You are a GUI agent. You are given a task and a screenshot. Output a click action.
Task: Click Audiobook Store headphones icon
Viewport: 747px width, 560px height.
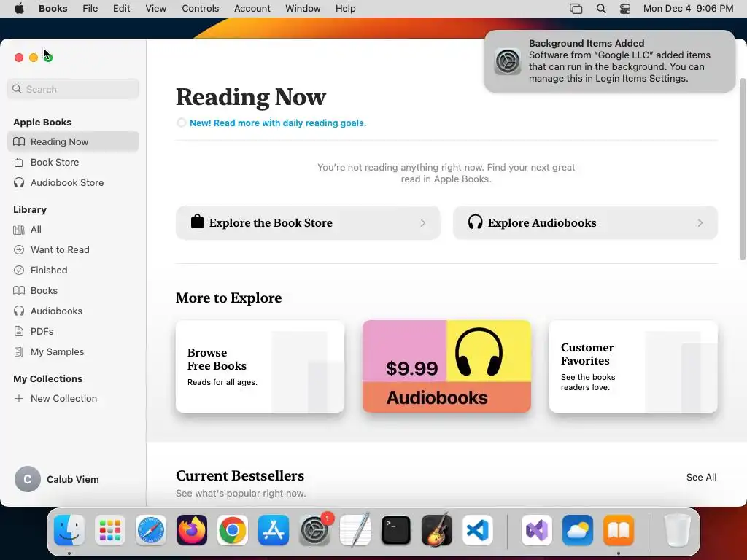point(19,182)
